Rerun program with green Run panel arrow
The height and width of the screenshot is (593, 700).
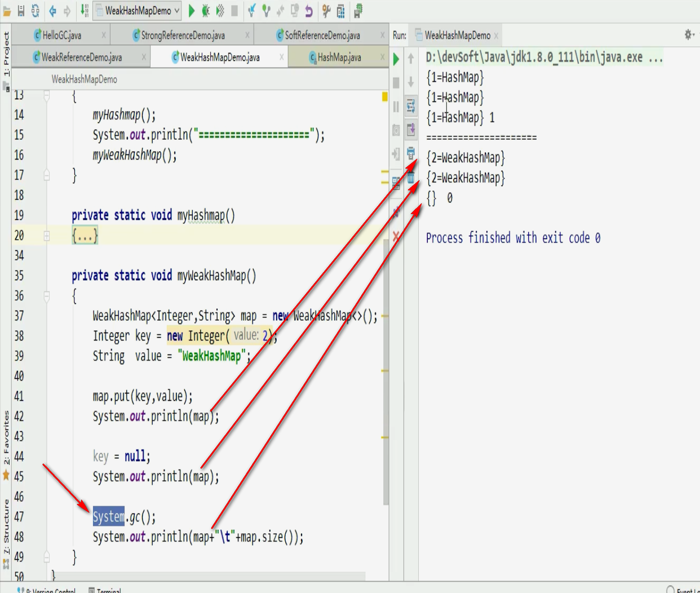coord(396,59)
